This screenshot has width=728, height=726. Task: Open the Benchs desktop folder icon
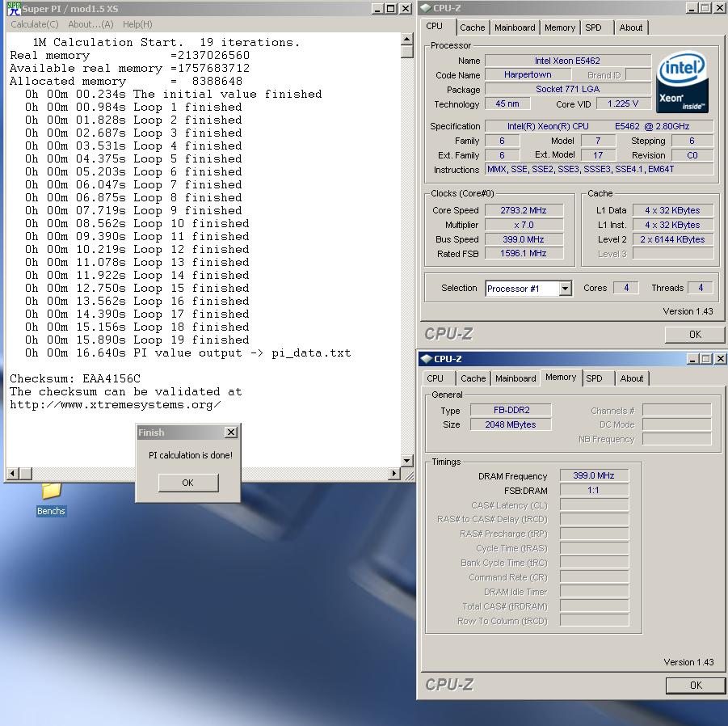(51, 499)
